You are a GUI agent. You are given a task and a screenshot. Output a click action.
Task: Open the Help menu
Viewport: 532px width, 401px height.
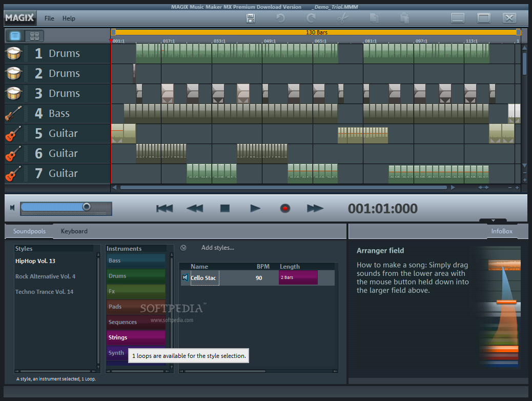(x=69, y=18)
